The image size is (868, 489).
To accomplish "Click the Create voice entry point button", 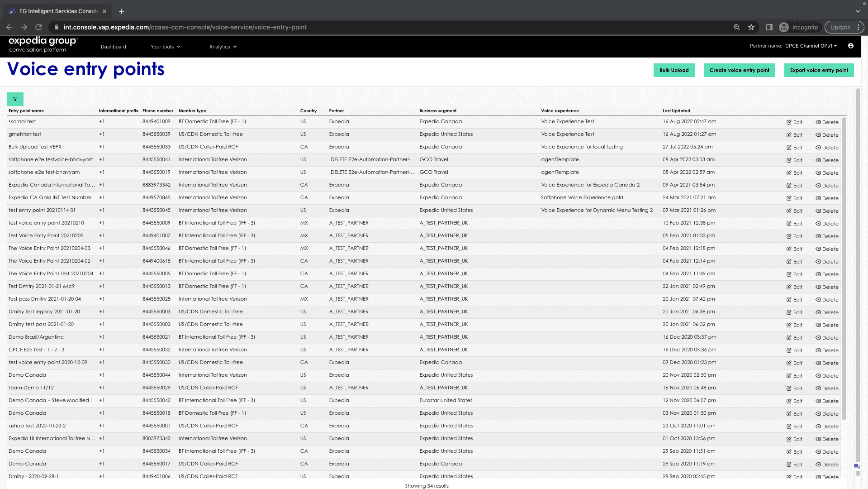I will click(x=739, y=70).
